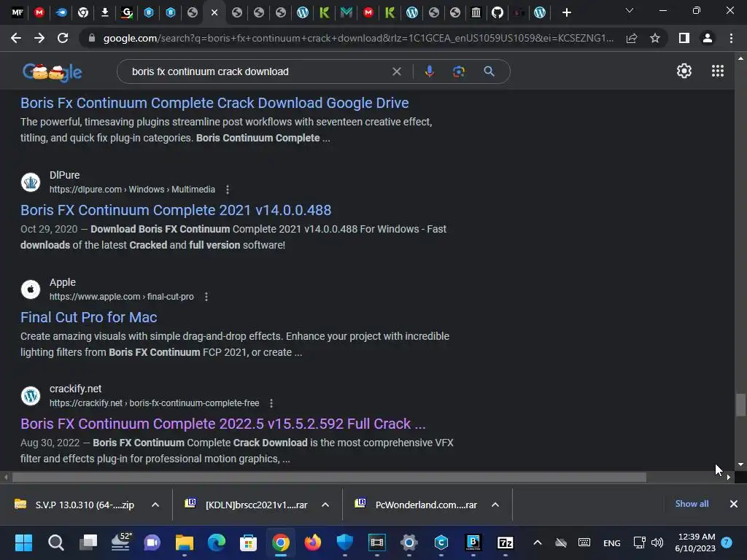Search by image with Google Lens icon
This screenshot has height=560, width=747.
point(459,71)
